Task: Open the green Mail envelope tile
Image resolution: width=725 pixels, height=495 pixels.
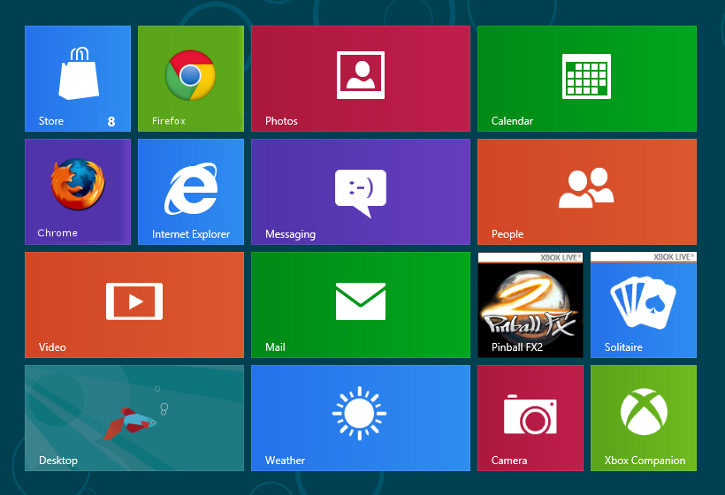Action: point(361,305)
